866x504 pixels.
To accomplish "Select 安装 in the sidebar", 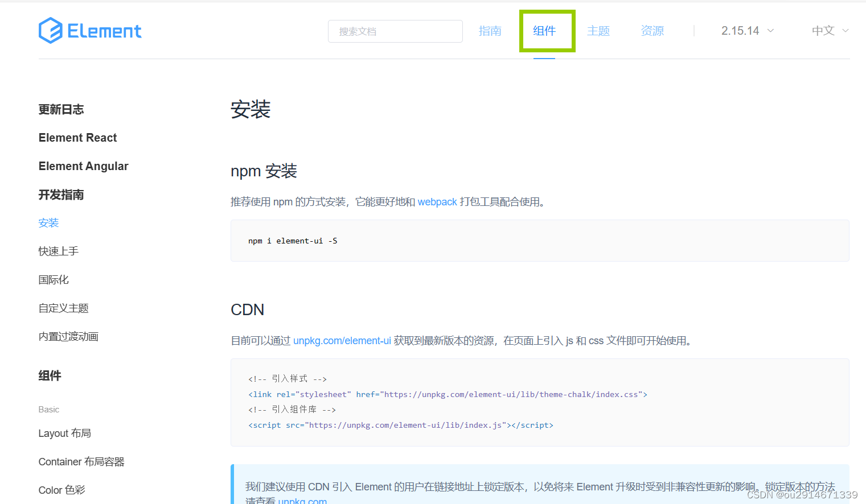I will [48, 223].
